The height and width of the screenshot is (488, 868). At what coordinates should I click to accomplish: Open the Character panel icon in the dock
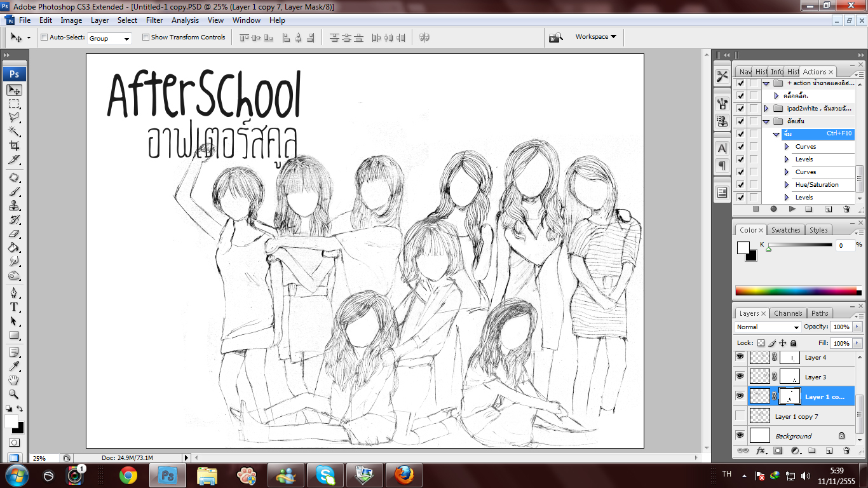[722, 148]
